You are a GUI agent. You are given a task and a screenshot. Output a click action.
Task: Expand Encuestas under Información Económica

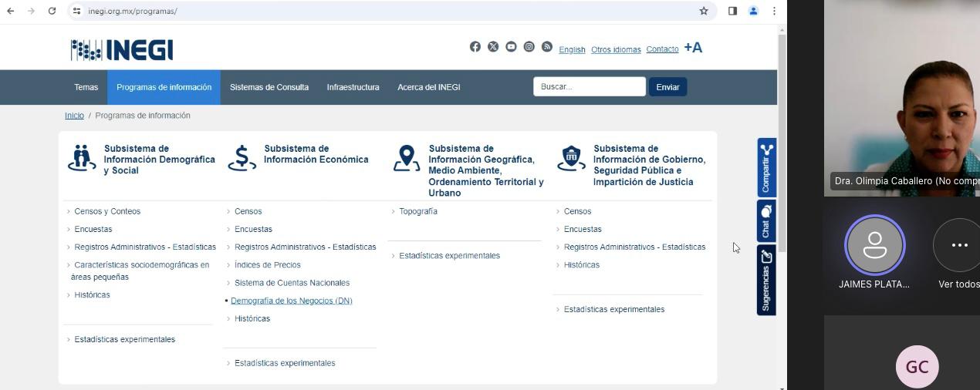click(253, 229)
